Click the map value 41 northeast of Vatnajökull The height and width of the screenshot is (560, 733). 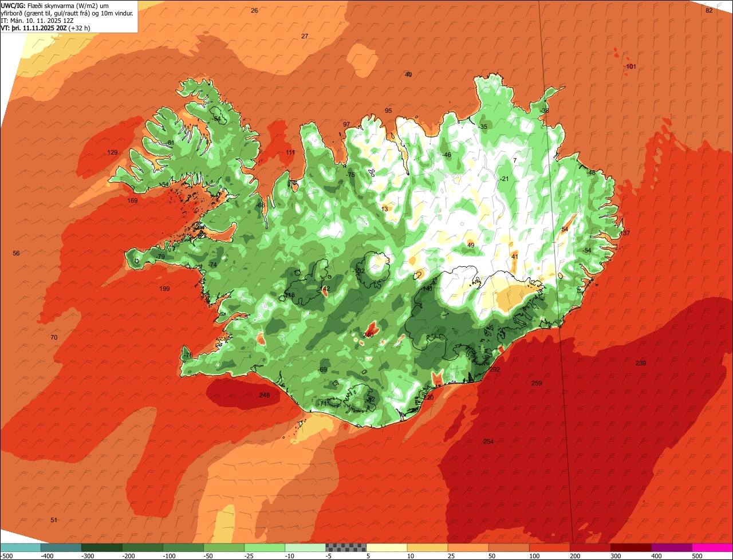tap(515, 257)
